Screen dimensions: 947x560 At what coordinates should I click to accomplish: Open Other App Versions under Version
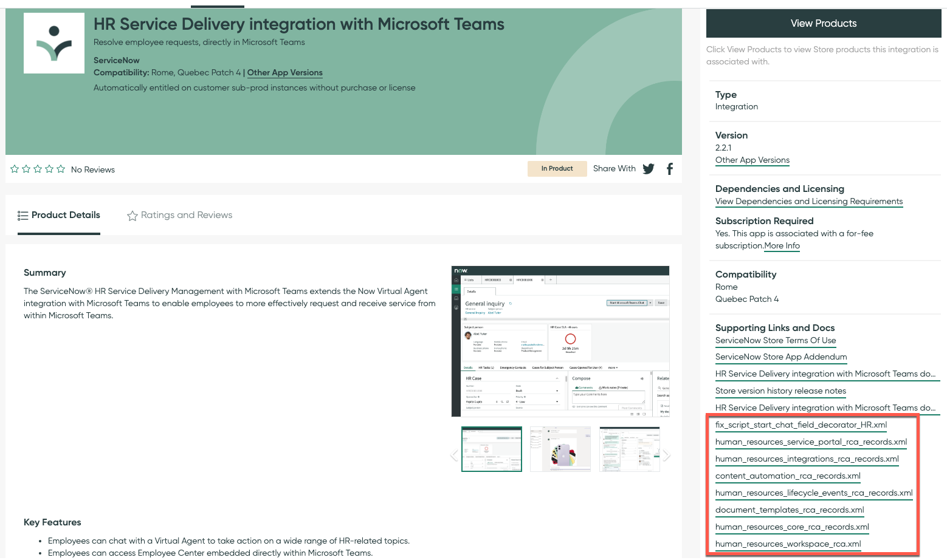pyautogui.click(x=752, y=160)
